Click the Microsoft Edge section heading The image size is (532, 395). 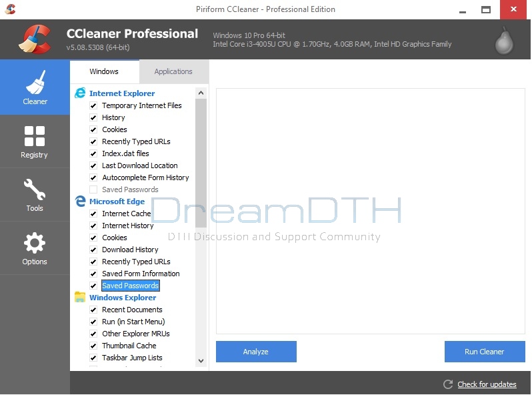117,202
